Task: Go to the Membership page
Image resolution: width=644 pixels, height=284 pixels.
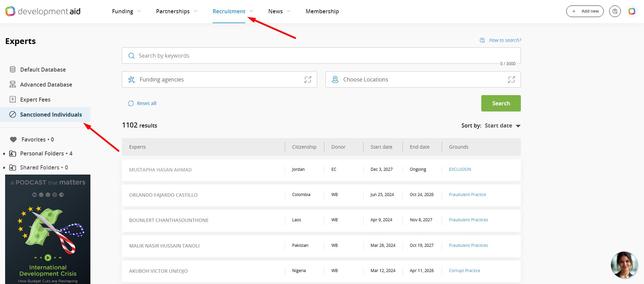Action: coord(322,11)
